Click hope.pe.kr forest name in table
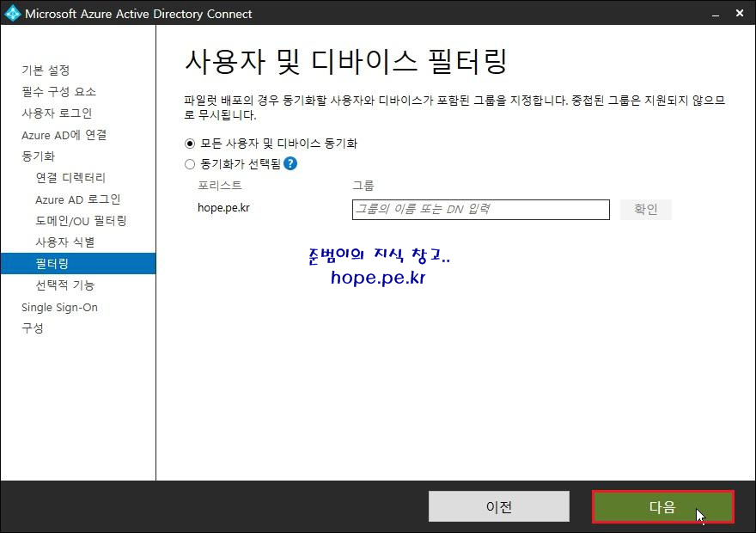 [223, 208]
